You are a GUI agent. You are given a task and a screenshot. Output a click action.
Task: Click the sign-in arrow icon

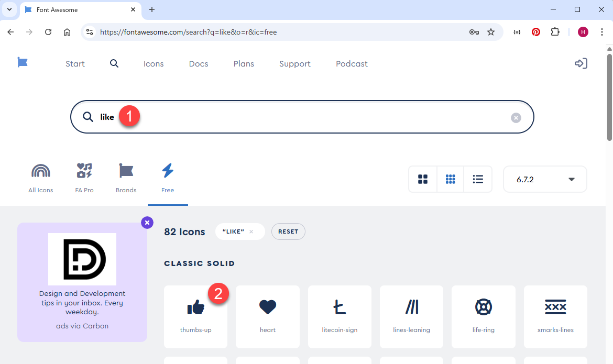point(581,63)
